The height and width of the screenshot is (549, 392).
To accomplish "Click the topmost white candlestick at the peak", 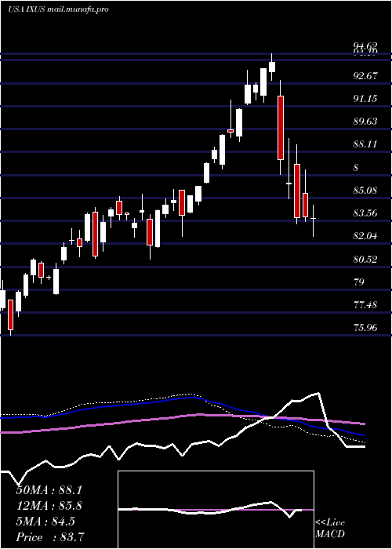I will point(272,67).
